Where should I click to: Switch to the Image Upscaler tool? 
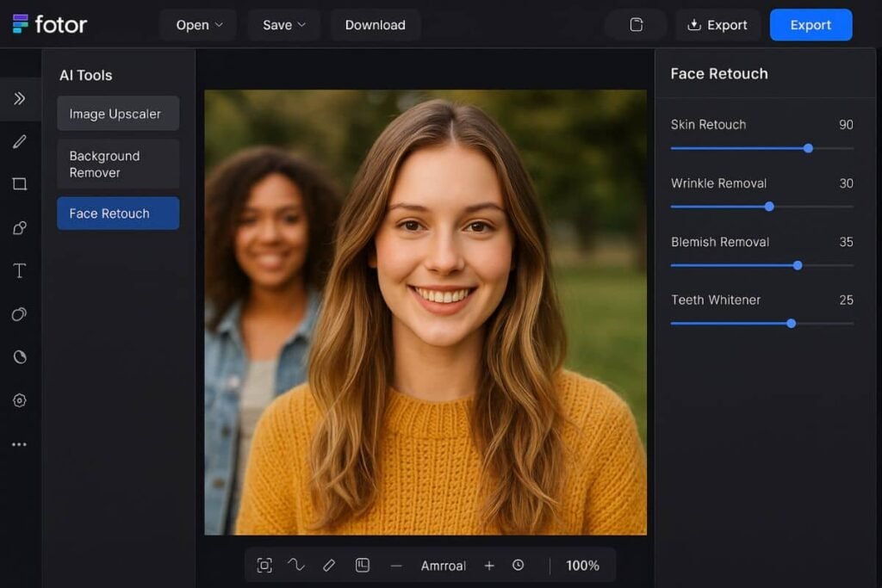117,113
